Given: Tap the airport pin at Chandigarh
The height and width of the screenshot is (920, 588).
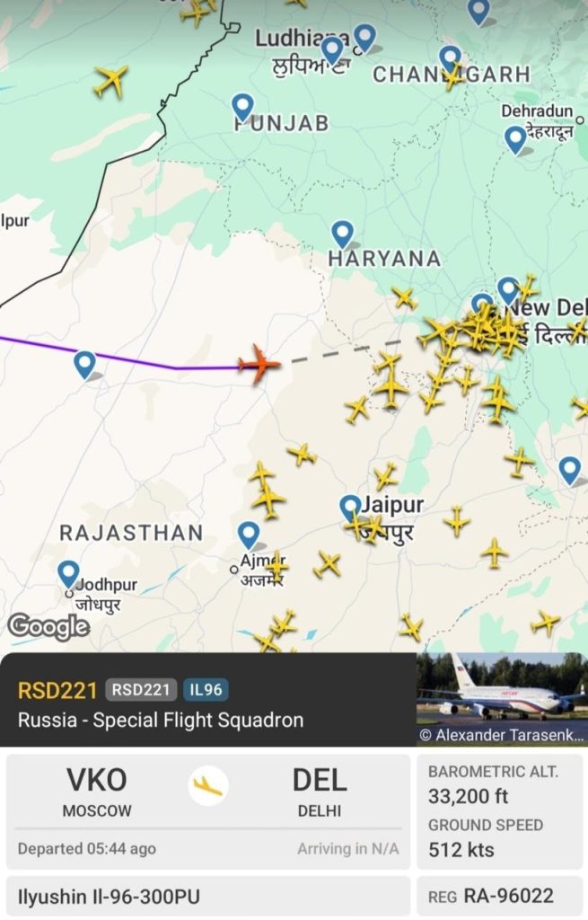Looking at the screenshot, I should [x=451, y=59].
